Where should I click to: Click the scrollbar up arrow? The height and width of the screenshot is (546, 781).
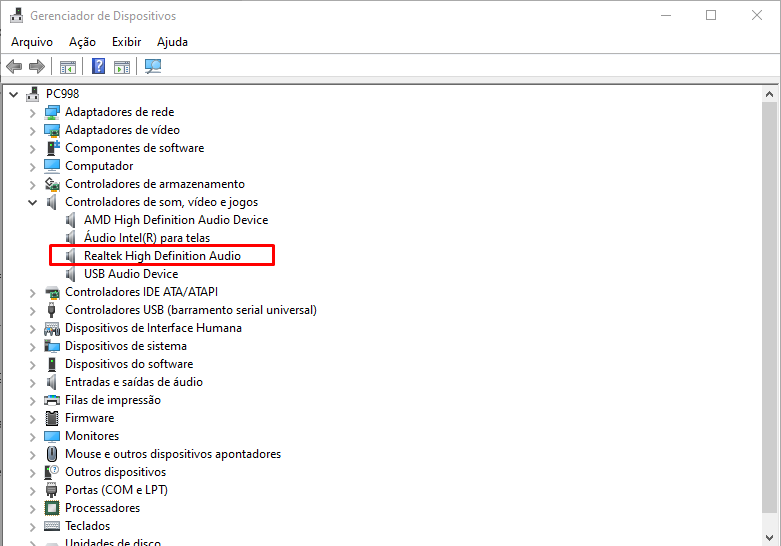770,94
